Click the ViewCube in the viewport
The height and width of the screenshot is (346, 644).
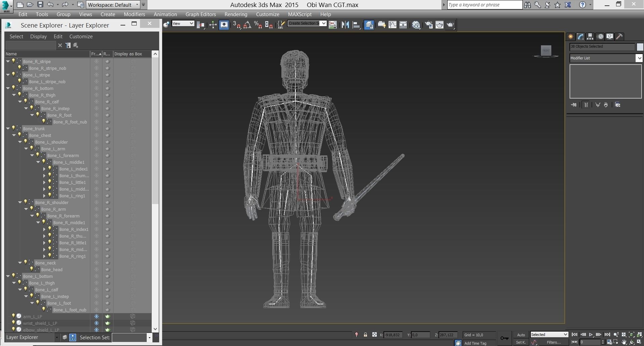[x=546, y=51]
